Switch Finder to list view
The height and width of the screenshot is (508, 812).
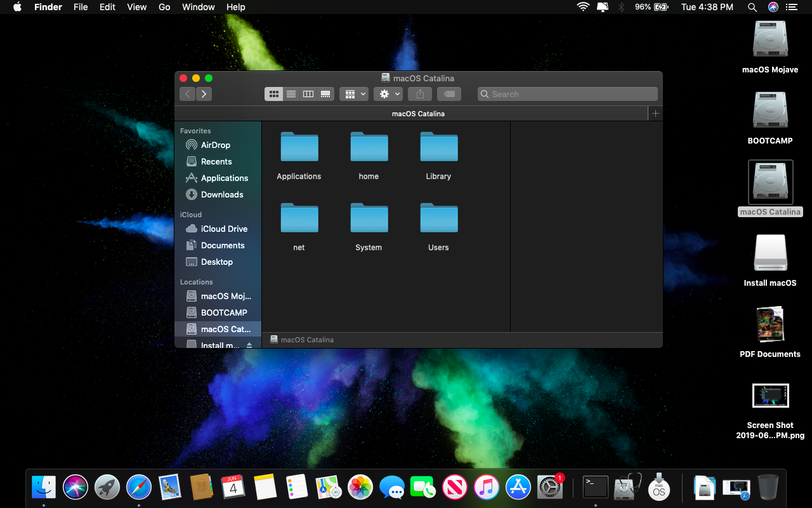coord(291,94)
